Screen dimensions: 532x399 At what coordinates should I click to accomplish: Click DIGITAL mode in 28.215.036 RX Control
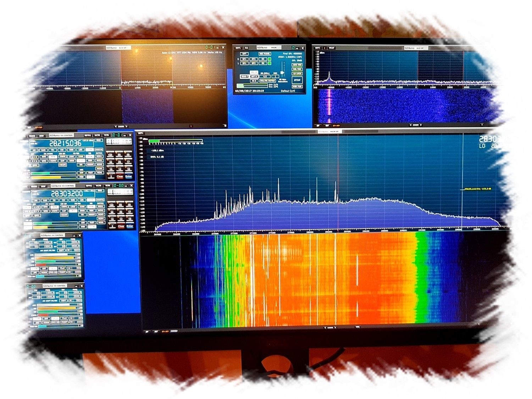coord(99,150)
